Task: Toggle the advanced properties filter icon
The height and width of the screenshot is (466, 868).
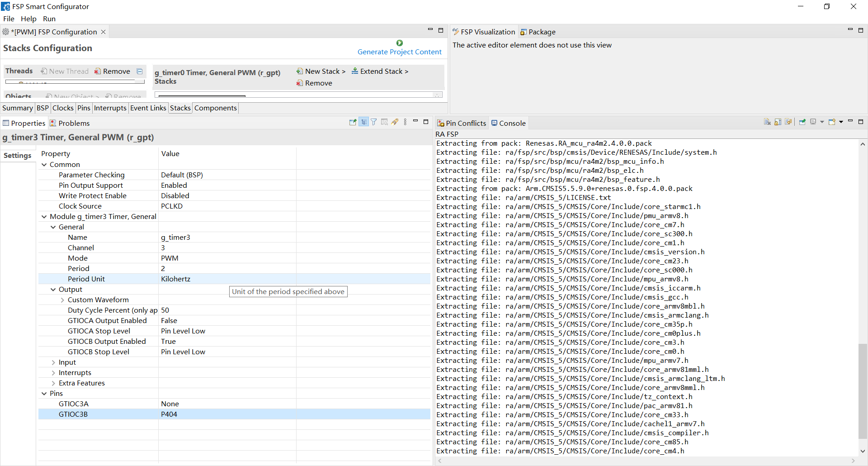Action: 374,122
